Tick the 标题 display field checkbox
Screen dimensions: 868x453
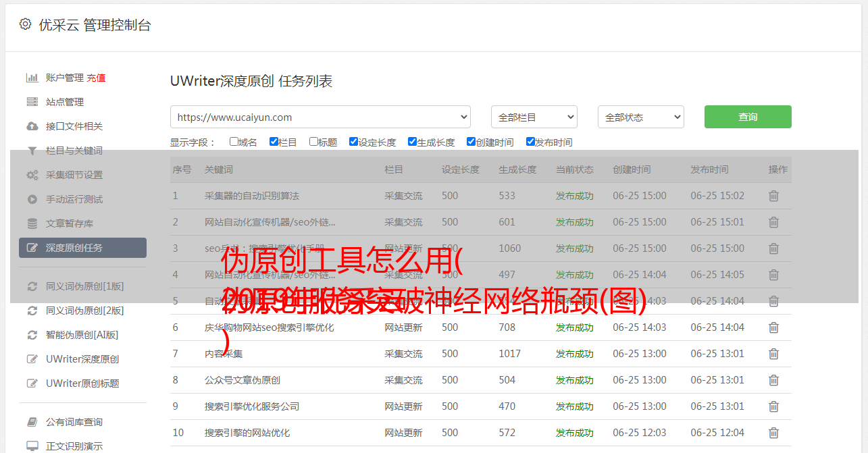(313, 142)
